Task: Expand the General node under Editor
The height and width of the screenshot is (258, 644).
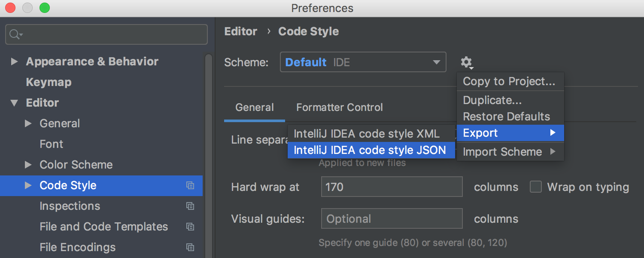Action: point(28,123)
